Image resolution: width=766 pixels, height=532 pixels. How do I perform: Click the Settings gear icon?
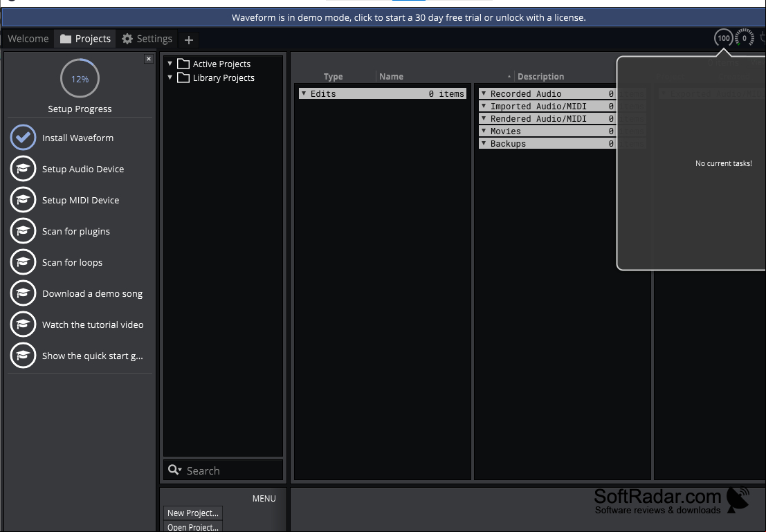pos(127,39)
